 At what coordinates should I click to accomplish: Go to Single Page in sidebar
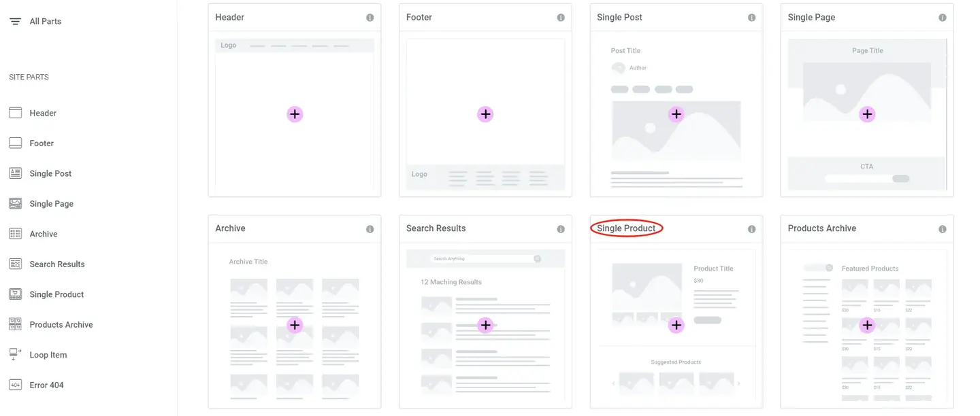pyautogui.click(x=51, y=204)
